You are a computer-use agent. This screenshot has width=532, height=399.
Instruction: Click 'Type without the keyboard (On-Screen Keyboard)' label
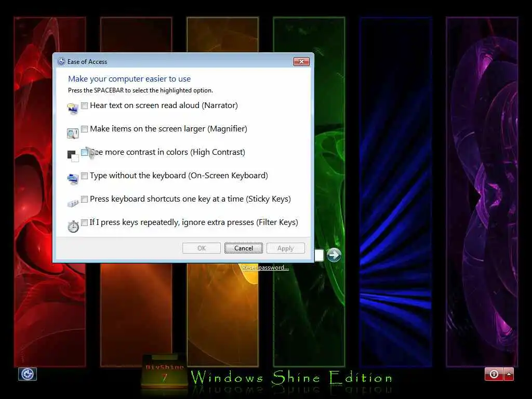(179, 176)
